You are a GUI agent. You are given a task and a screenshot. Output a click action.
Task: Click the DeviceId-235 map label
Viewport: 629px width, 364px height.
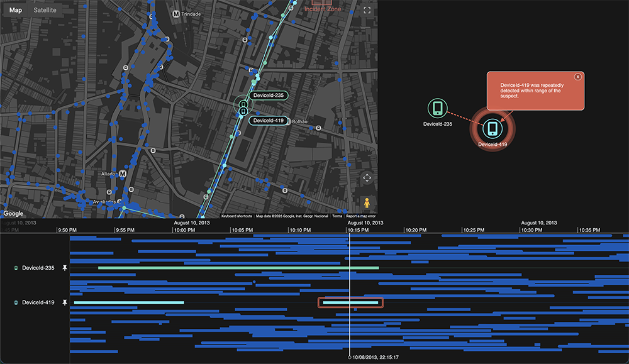pyautogui.click(x=269, y=96)
